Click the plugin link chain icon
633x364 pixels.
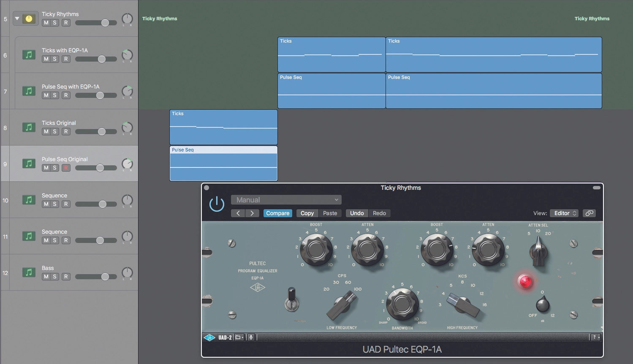click(589, 213)
